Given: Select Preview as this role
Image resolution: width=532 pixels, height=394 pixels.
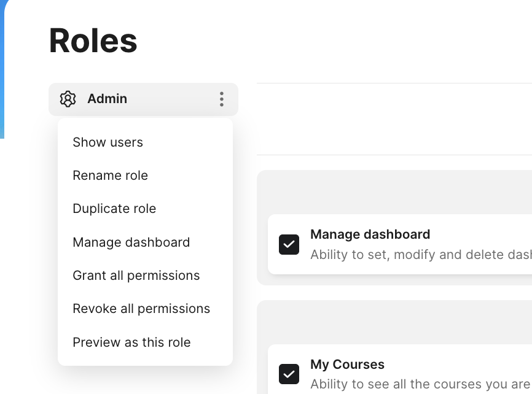Looking at the screenshot, I should click(131, 342).
